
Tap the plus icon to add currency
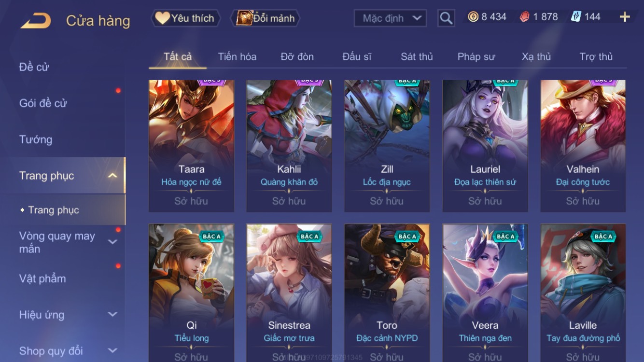point(625,17)
